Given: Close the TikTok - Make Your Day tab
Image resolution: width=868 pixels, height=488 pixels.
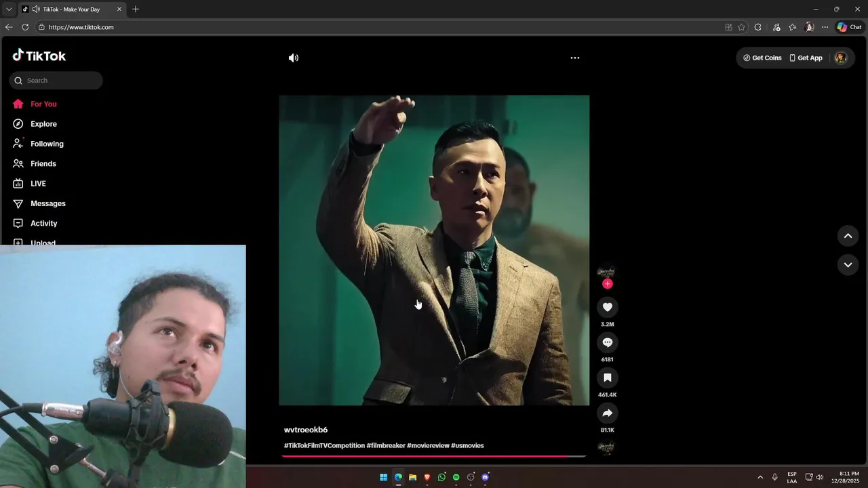Looking at the screenshot, I should click(119, 9).
